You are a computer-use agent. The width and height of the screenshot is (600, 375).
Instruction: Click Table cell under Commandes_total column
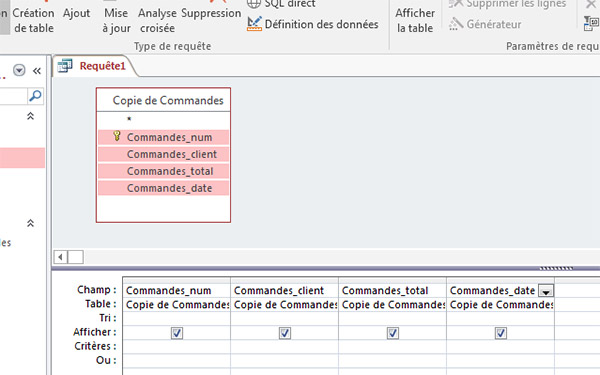(392, 305)
